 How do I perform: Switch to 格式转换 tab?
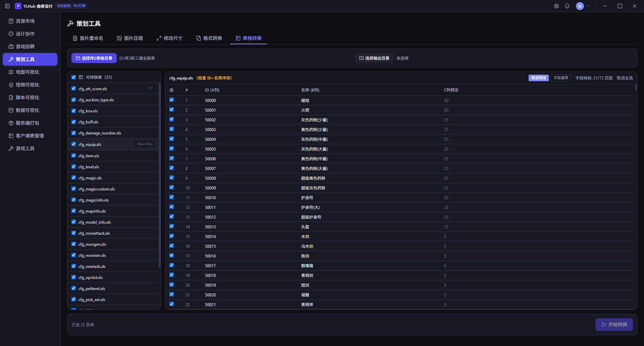click(209, 38)
